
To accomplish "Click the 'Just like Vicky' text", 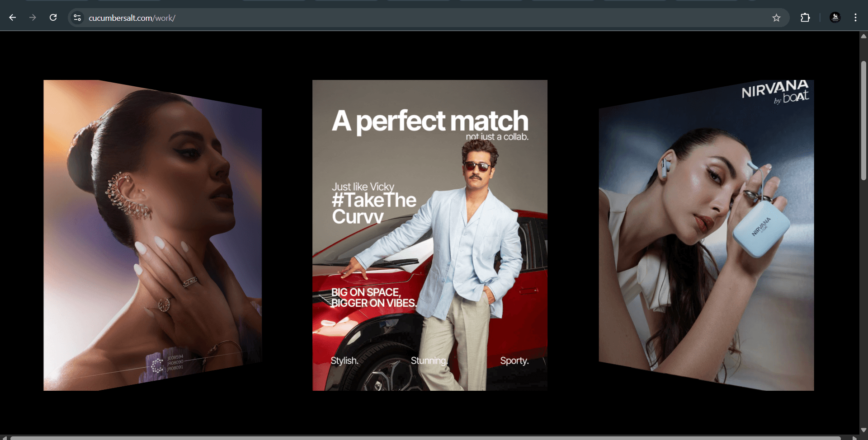I will [x=363, y=187].
